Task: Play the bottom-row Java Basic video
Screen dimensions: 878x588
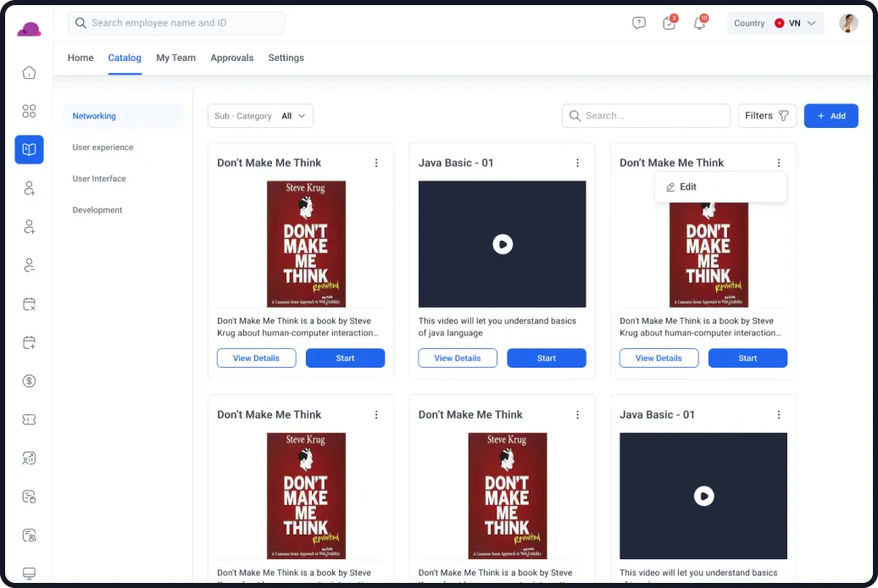Action: (x=704, y=496)
